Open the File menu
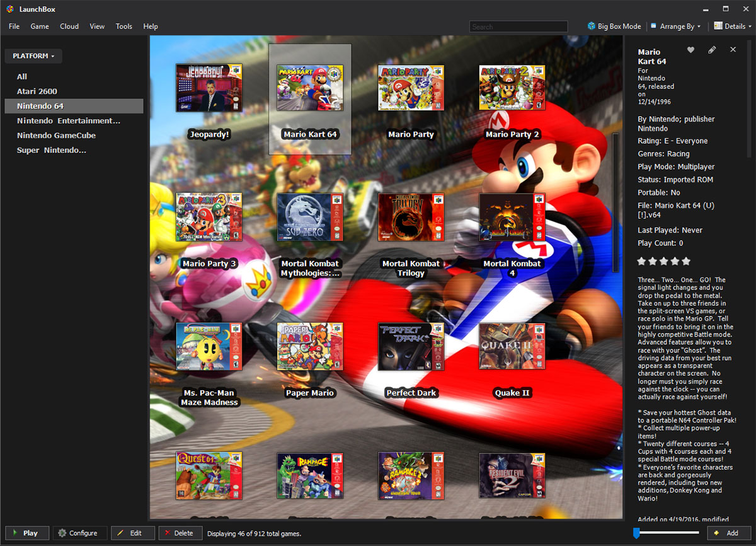Screen dimensions: 756x546 pyautogui.click(x=14, y=26)
